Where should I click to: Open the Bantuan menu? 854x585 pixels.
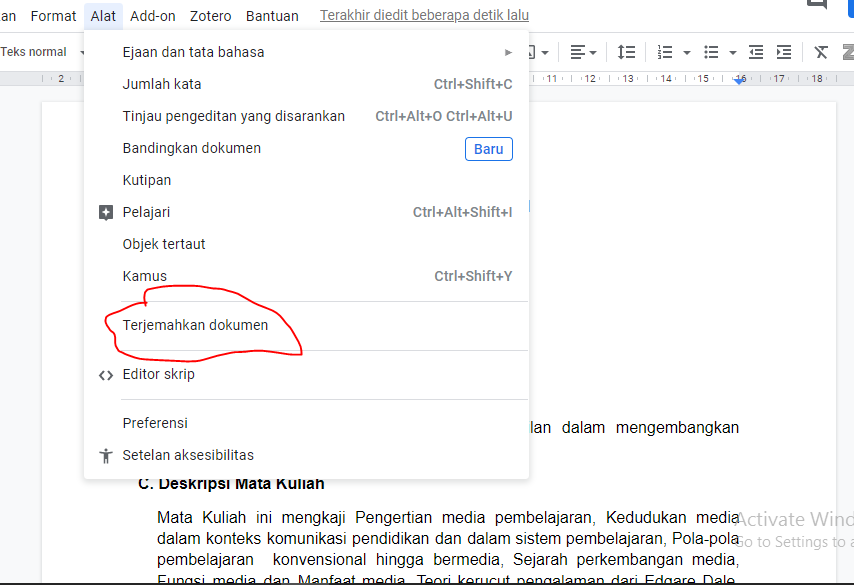(x=272, y=16)
